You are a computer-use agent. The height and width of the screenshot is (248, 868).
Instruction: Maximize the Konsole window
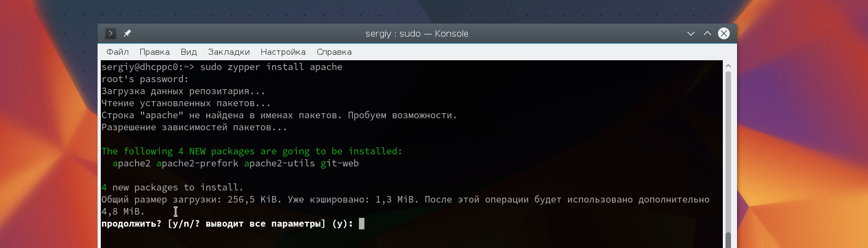[707, 33]
